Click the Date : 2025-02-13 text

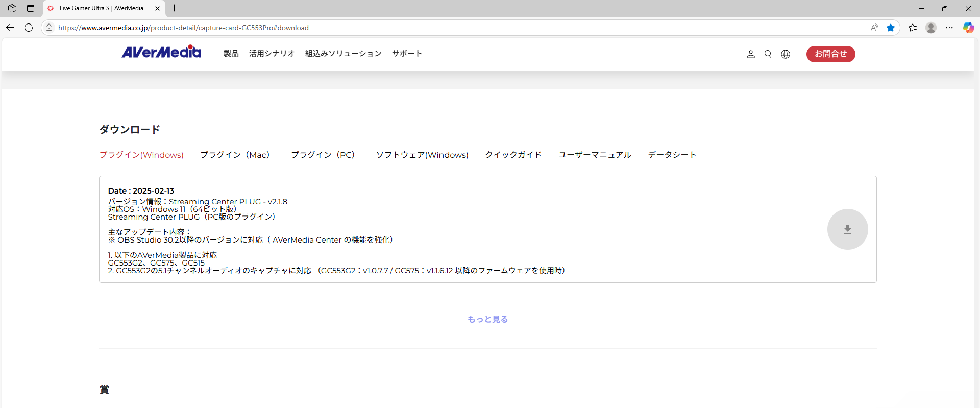(x=141, y=191)
